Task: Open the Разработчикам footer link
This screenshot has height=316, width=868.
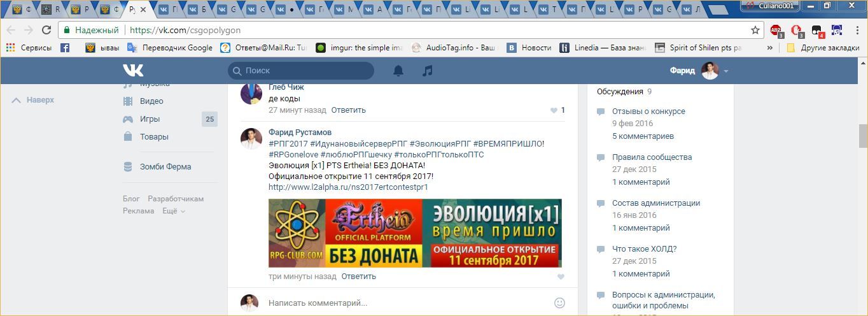Action: pyautogui.click(x=176, y=199)
